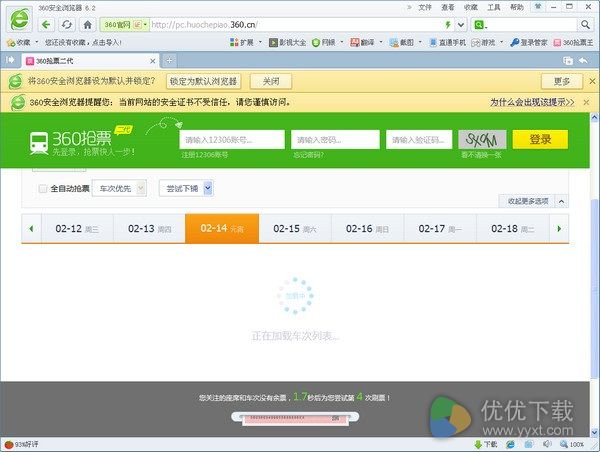Open the 车次优先 dropdown

pos(119,188)
